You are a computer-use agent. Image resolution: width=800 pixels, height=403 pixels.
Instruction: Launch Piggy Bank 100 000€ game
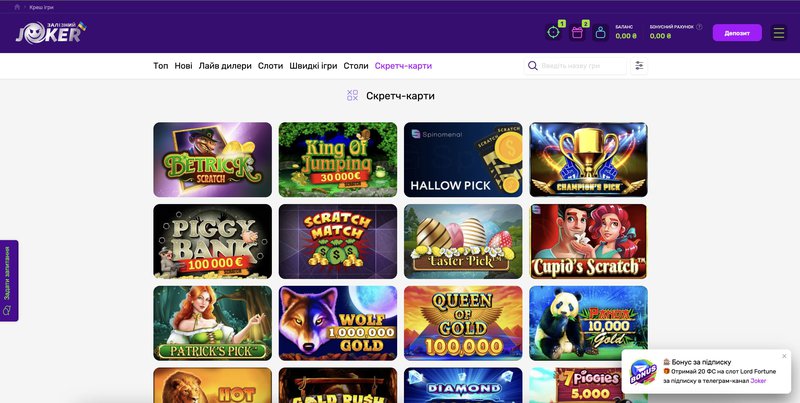(212, 241)
